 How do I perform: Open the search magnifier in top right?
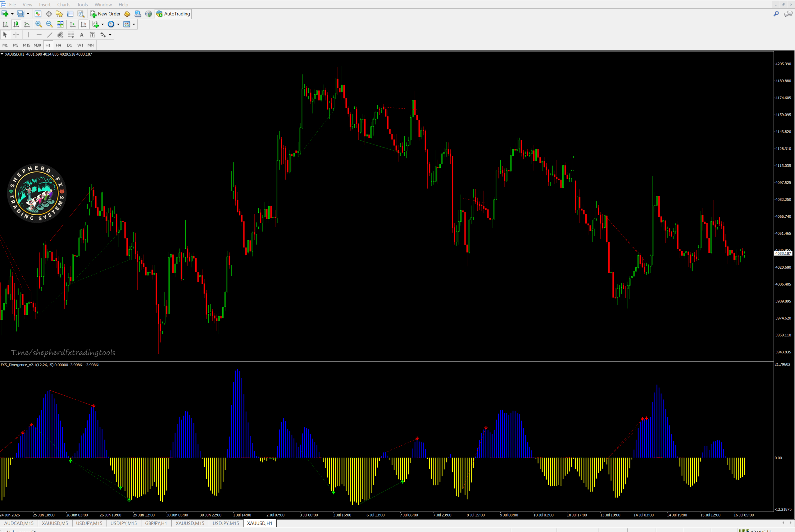point(776,14)
